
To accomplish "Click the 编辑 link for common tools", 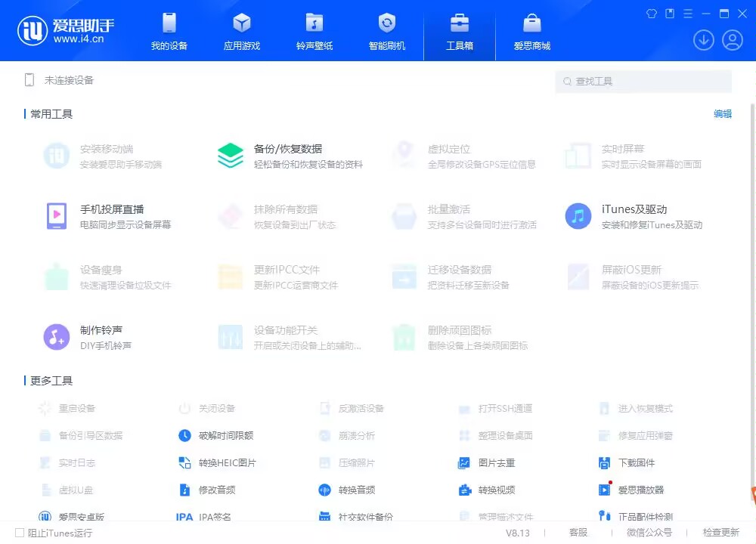I will pos(723,114).
